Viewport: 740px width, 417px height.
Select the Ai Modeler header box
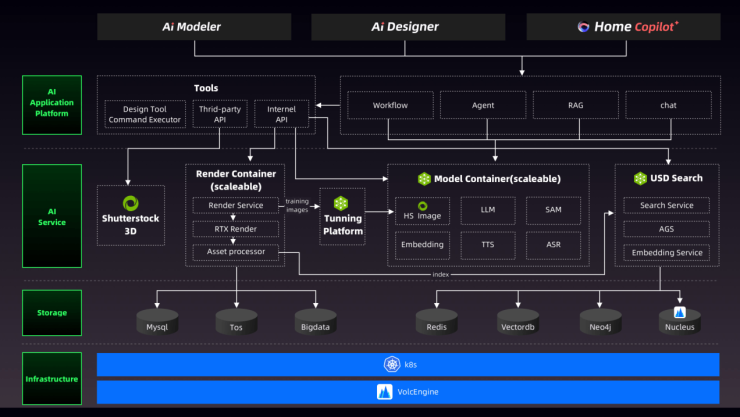coord(194,27)
